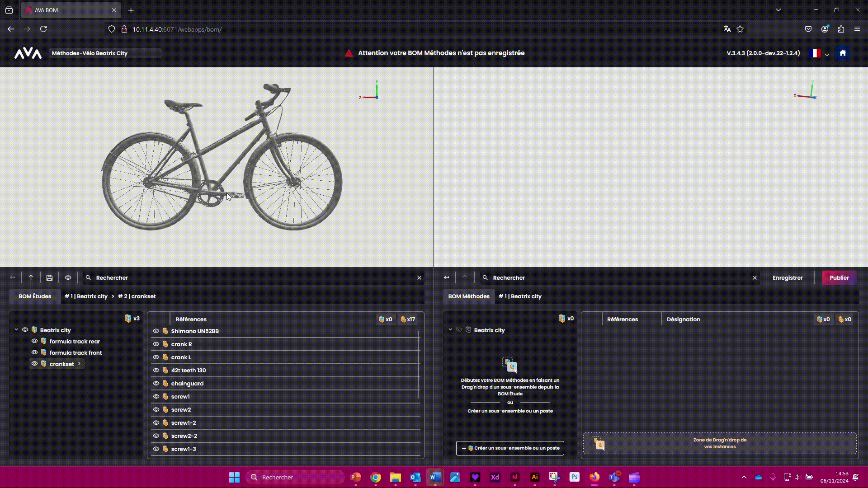Open Firefox from the Windows taskbar
This screenshot has width=868, height=488.
click(594, 477)
